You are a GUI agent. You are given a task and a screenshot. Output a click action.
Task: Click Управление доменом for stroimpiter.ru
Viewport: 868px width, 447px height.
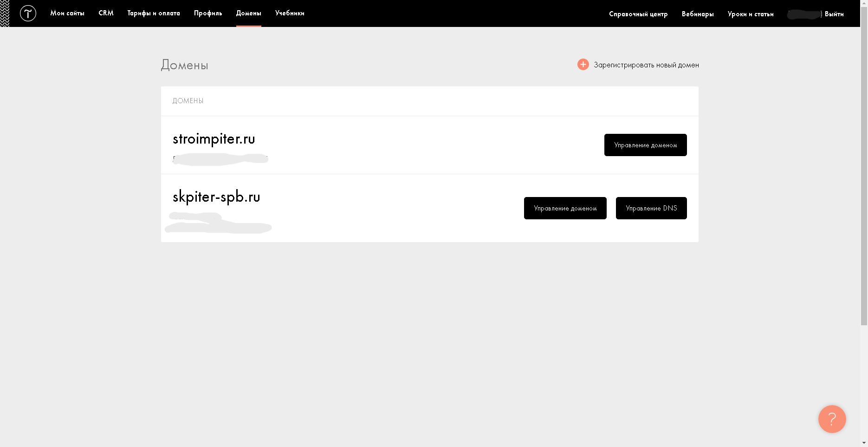[645, 145]
